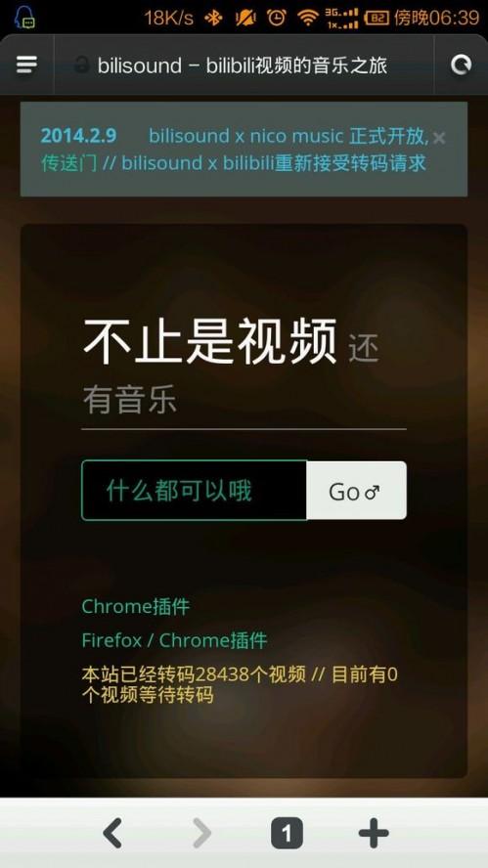
Task: Open the Firefox / Chrome插件 link
Action: (x=174, y=640)
